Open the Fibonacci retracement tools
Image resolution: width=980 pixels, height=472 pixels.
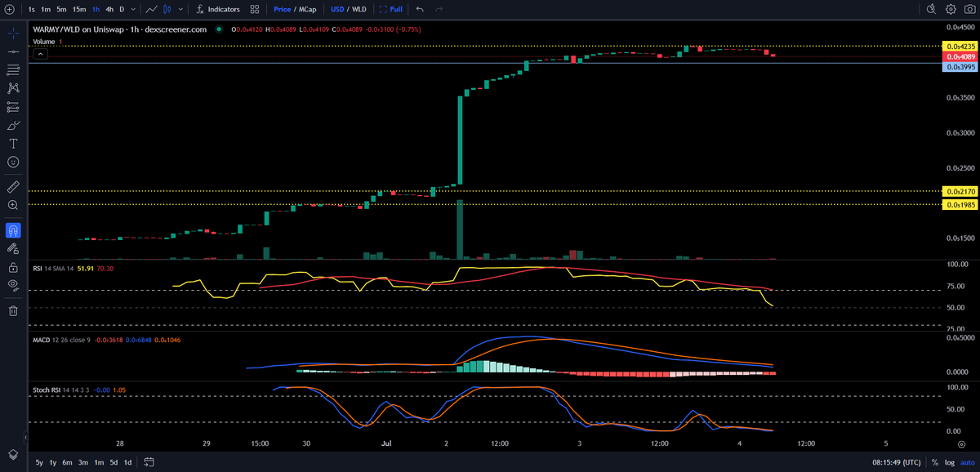13,69
